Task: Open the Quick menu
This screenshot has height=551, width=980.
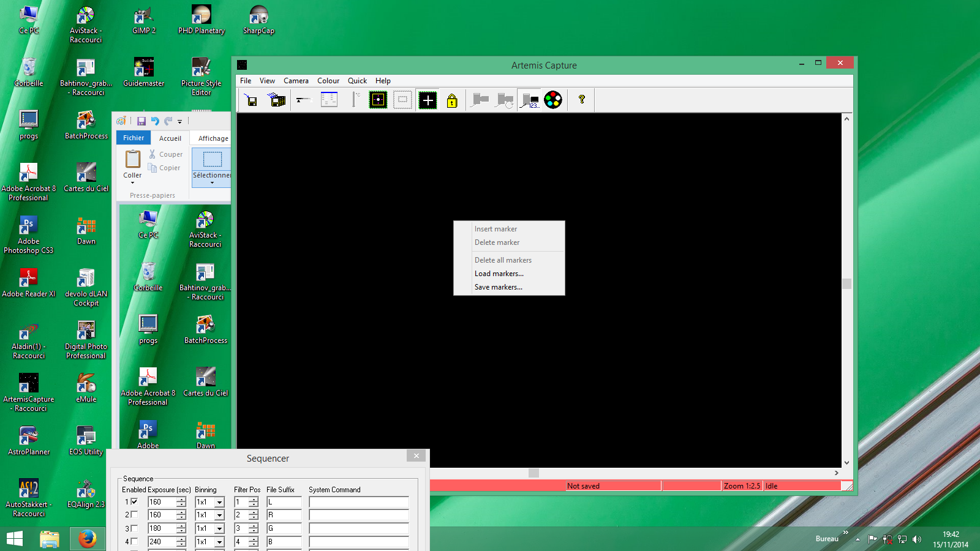Action: (358, 81)
